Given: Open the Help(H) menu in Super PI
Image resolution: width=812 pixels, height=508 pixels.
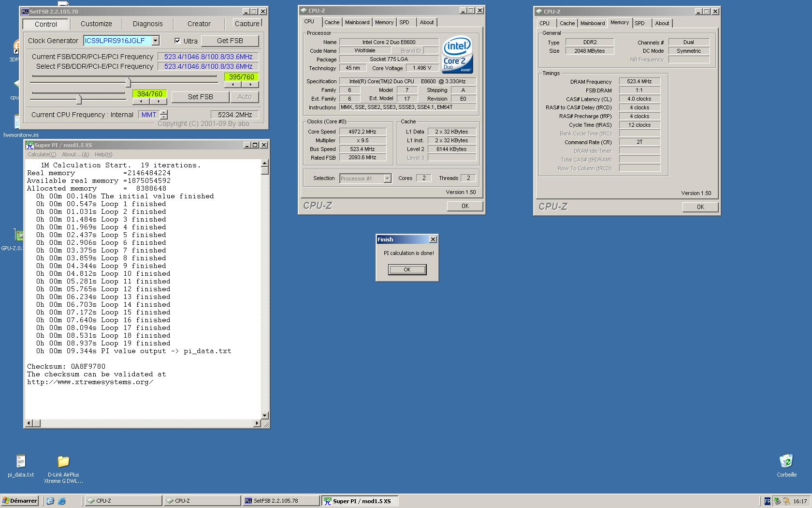Looking at the screenshot, I should point(103,154).
